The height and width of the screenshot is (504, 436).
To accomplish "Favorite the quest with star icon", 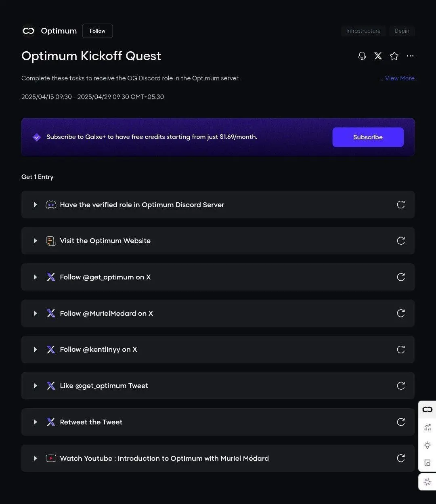I will point(394,56).
